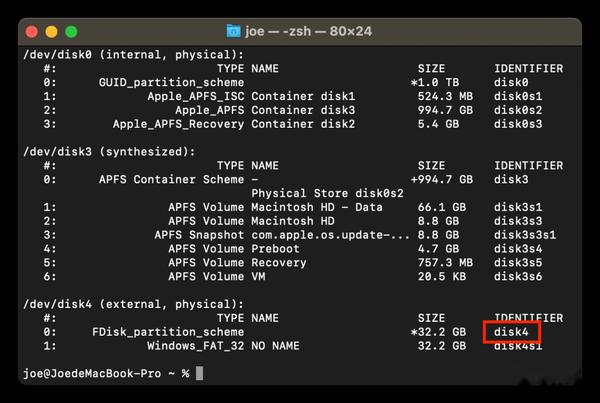Click the window title 'joe — -zsh — 80×24'
Screen dimensions: 600x403
point(308,31)
